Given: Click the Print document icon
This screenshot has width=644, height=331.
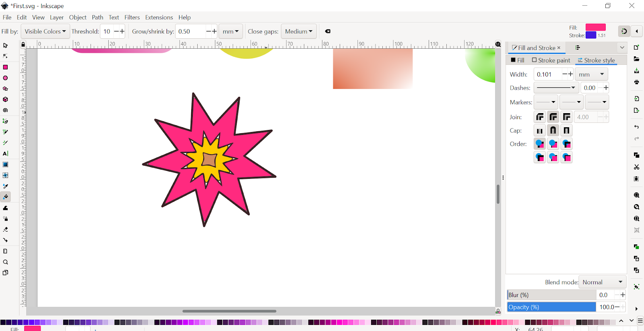Looking at the screenshot, I should pos(636,83).
